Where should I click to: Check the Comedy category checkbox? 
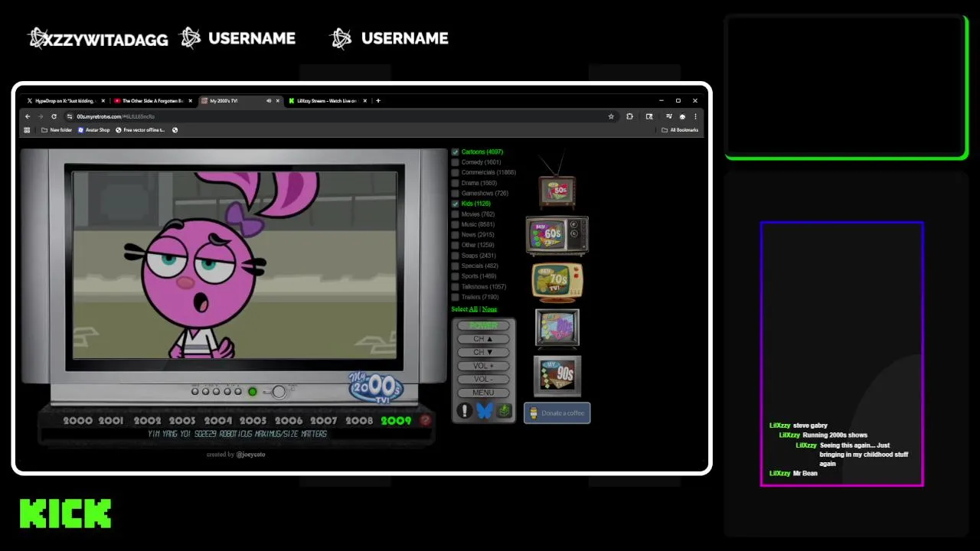[x=455, y=162]
